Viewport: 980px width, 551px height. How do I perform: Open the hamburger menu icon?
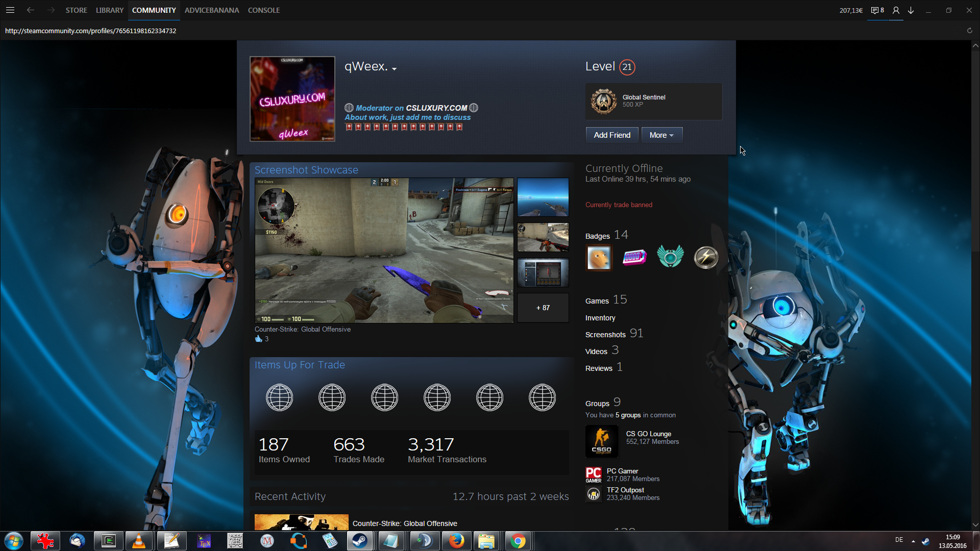pyautogui.click(x=10, y=10)
